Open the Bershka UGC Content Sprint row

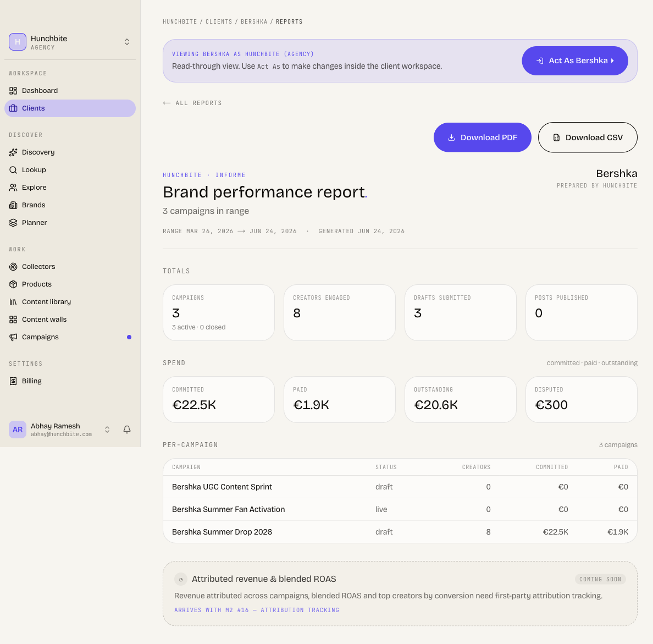click(x=400, y=487)
